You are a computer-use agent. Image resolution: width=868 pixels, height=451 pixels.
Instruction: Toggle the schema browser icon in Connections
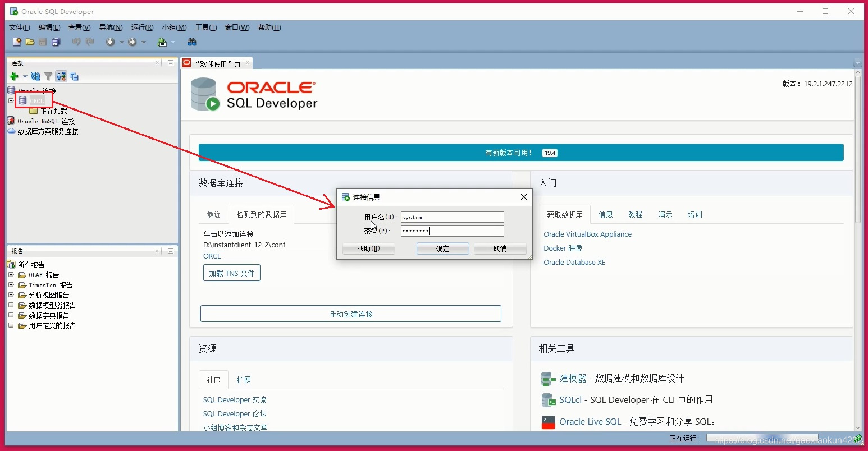(x=61, y=76)
